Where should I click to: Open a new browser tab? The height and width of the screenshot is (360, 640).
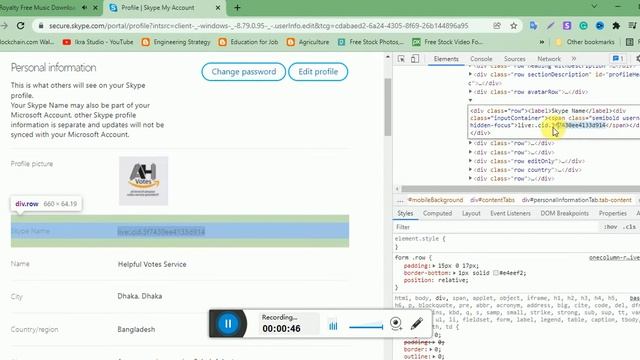click(x=237, y=7)
